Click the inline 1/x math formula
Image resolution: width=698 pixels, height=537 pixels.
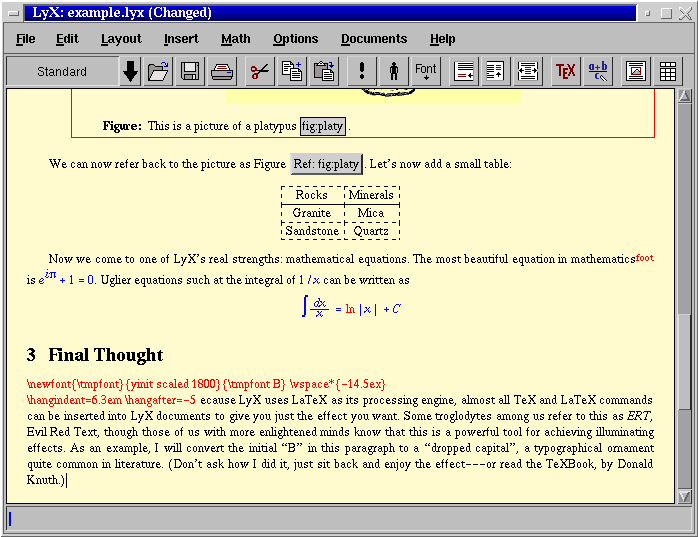pyautogui.click(x=309, y=280)
